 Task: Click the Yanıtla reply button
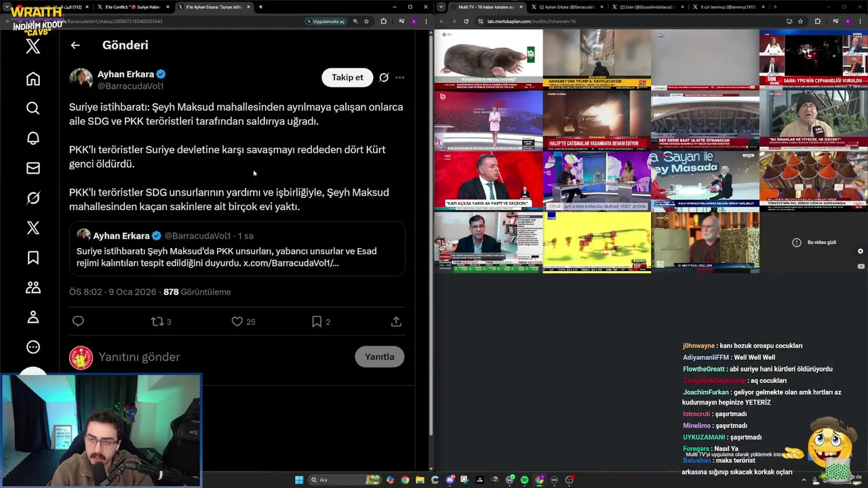coord(380,357)
